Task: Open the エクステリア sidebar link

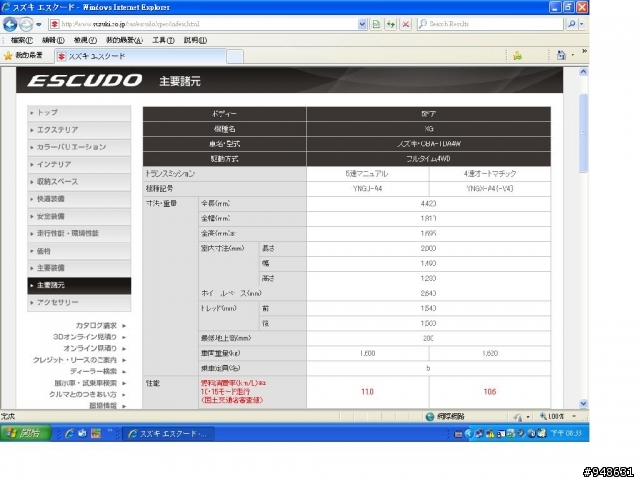Action: click(79, 130)
